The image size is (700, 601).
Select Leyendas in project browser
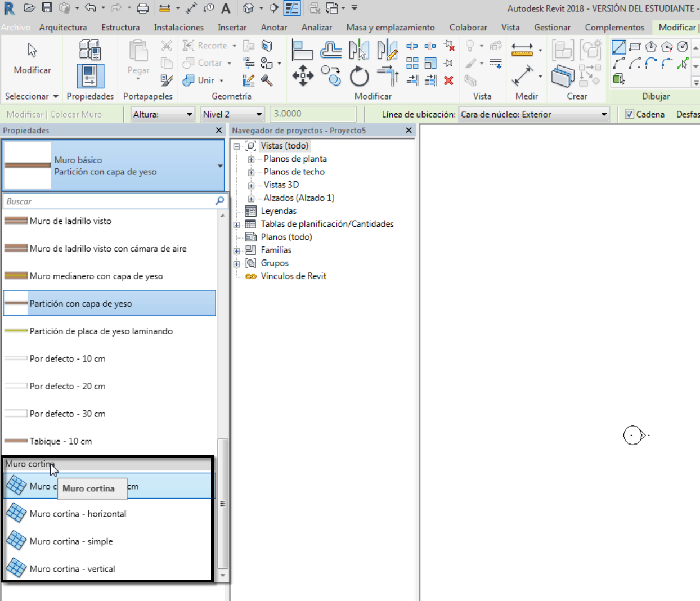click(x=278, y=211)
